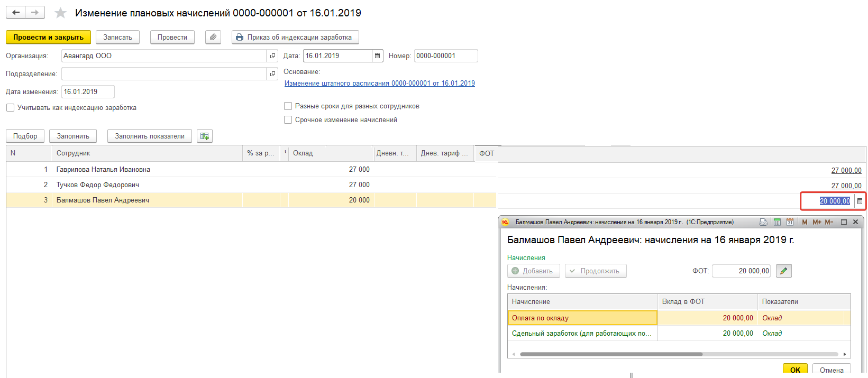Open the calculator button in selected ФОТ cell
Viewport: 868px width, 378px height.
pyautogui.click(x=860, y=201)
